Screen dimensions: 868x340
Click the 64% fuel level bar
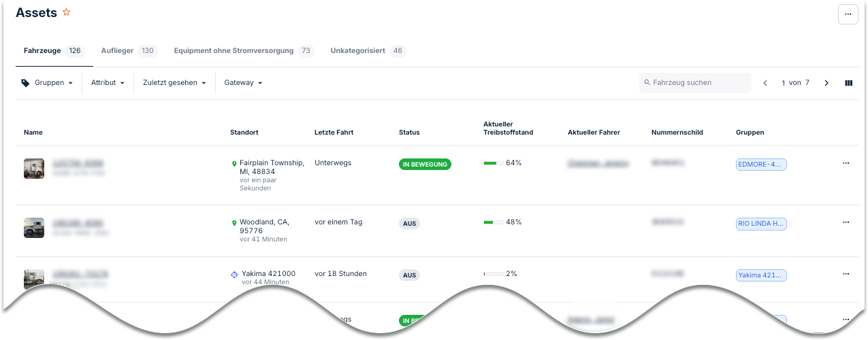(493, 163)
